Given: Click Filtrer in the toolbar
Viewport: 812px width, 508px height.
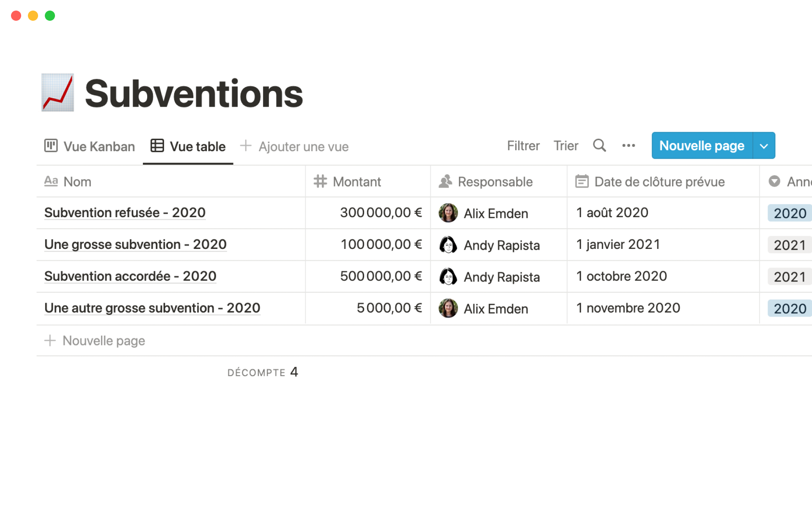Looking at the screenshot, I should [x=523, y=146].
